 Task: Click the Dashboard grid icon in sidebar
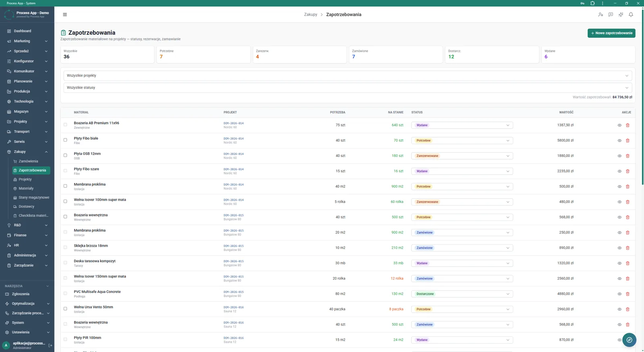click(9, 31)
